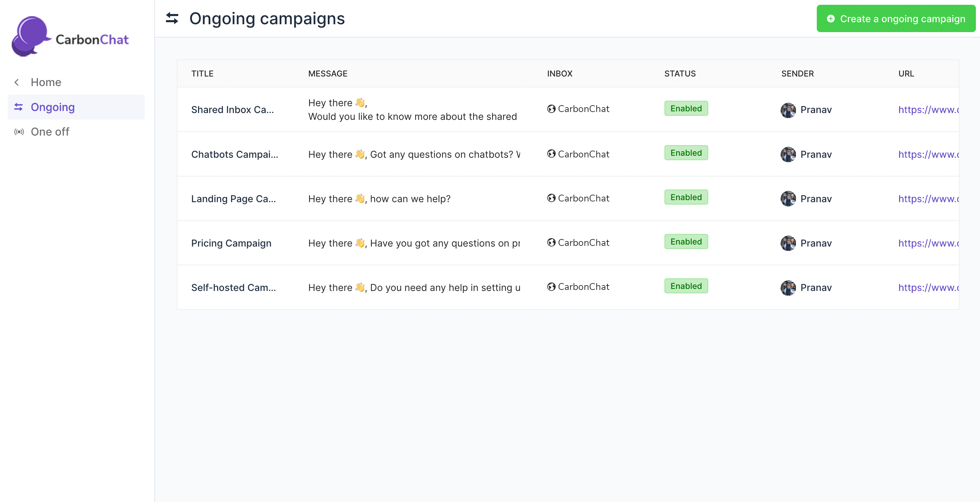The image size is (980, 502).
Task: Click the Ongoing swap-arrows sidebar icon
Action: tap(18, 107)
